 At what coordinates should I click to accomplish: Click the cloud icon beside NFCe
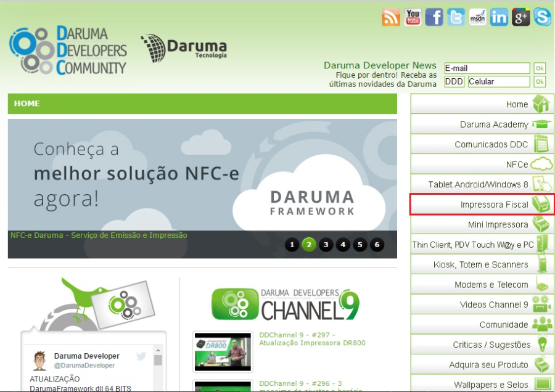point(541,164)
